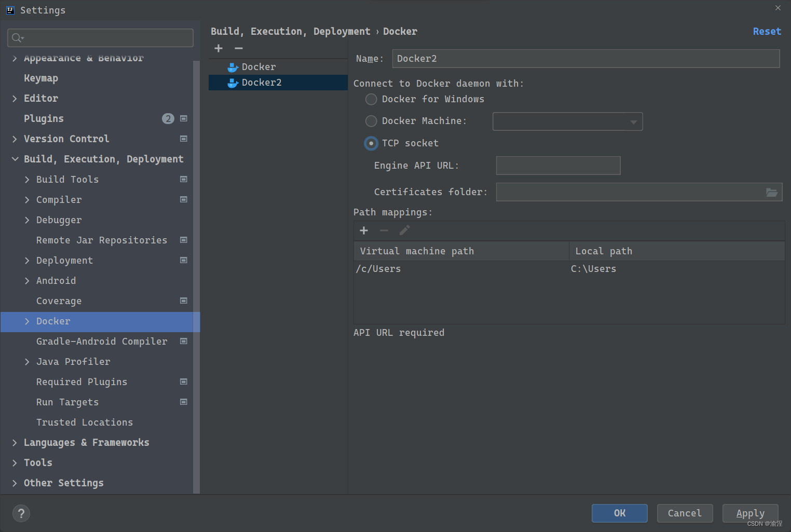Select TCP socket radio option
Screen dimensions: 791x532
pos(371,143)
